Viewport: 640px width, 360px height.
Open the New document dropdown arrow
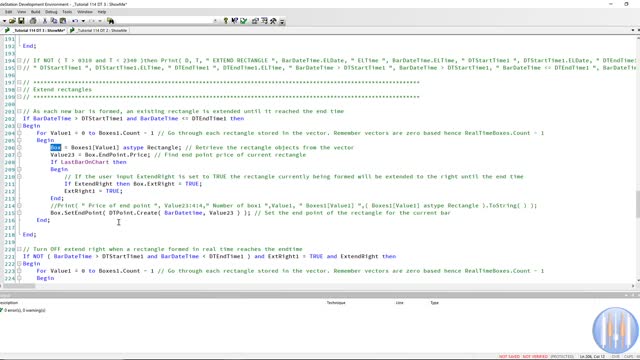[4, 21]
